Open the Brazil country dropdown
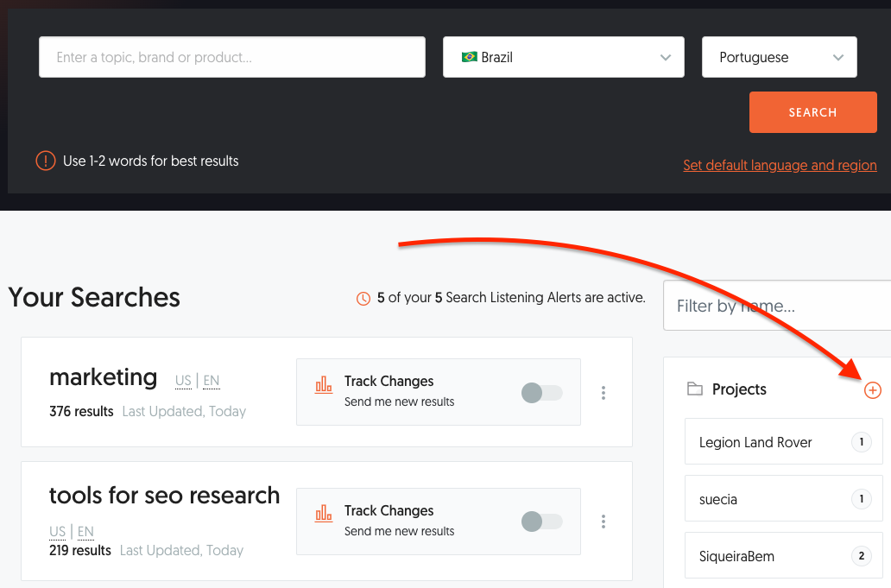 tap(563, 57)
